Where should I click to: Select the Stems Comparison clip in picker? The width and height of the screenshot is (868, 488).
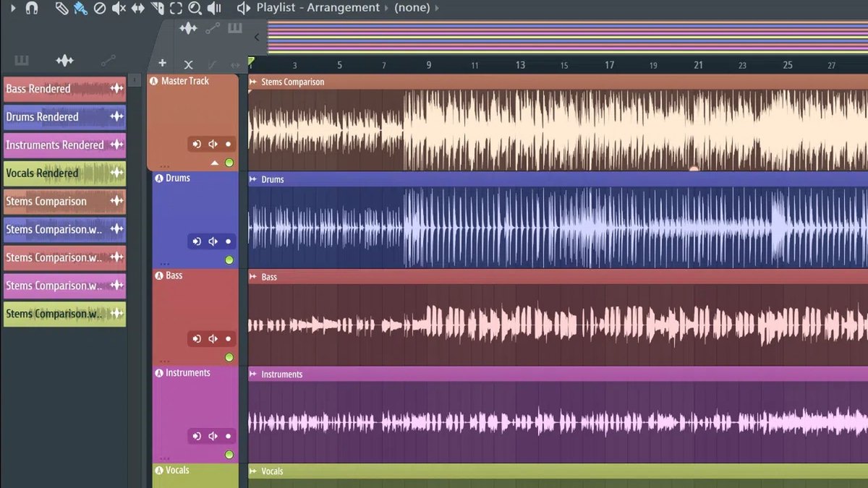pyautogui.click(x=64, y=202)
